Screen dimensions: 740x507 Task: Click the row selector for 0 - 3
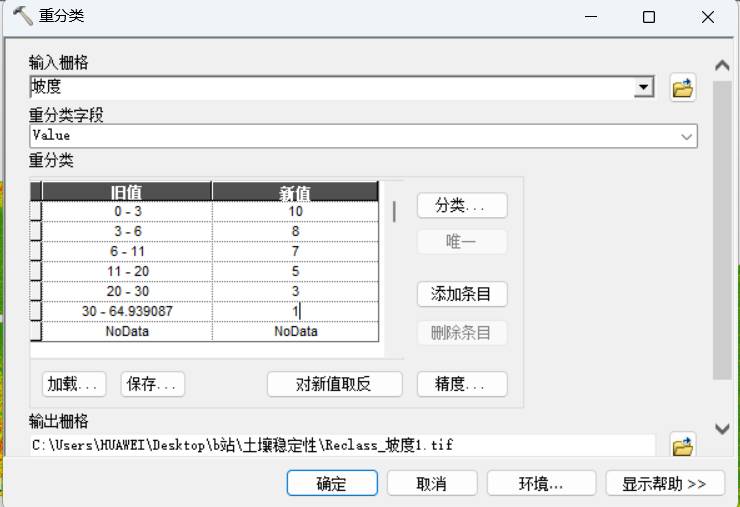pyautogui.click(x=36, y=212)
